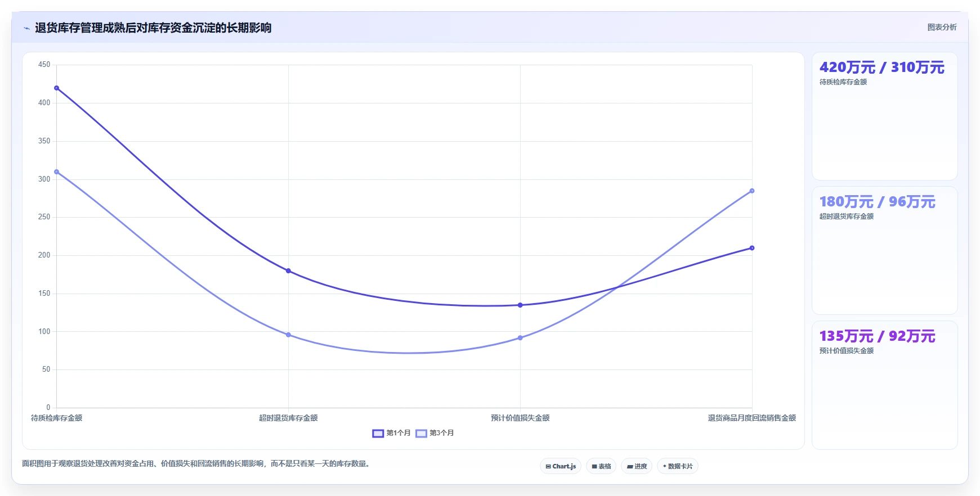Click the 退货商品月度回流销售金额 x-axis label
Image resolution: width=980 pixels, height=496 pixels.
752,418
